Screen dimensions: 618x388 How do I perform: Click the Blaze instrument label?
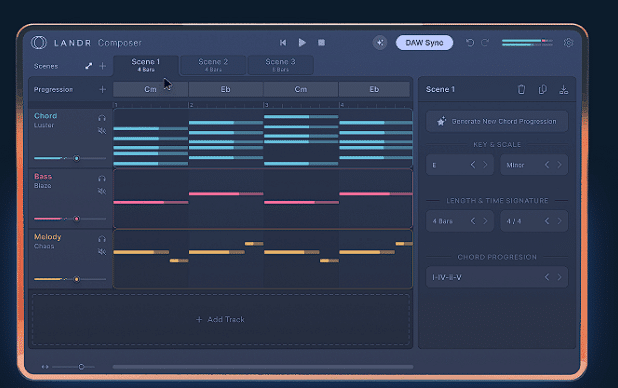pyautogui.click(x=43, y=186)
